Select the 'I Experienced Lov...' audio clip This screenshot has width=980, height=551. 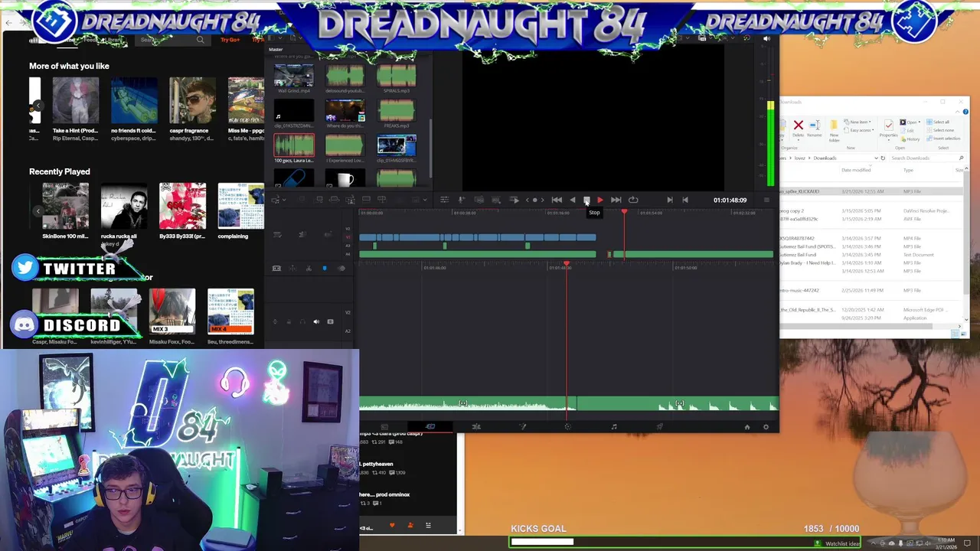[x=345, y=145]
